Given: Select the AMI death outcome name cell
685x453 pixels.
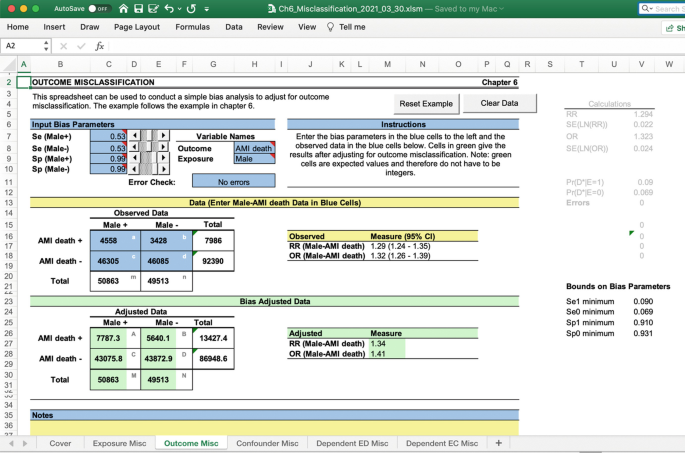Looking at the screenshot, I should tap(254, 148).
